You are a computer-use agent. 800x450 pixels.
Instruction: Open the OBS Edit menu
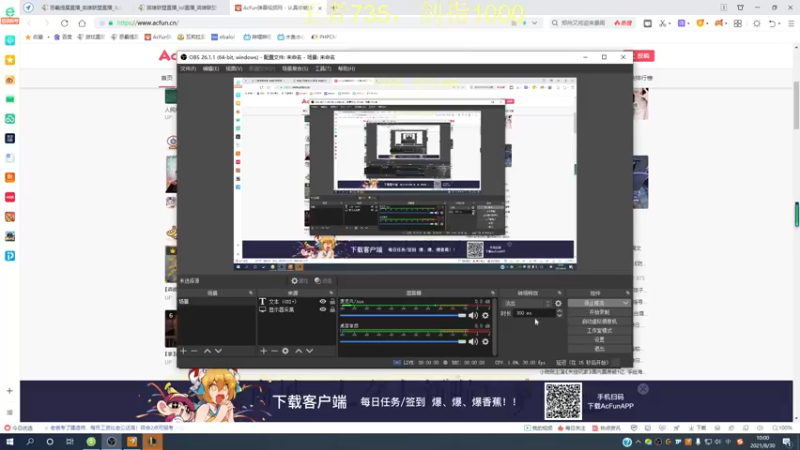211,68
